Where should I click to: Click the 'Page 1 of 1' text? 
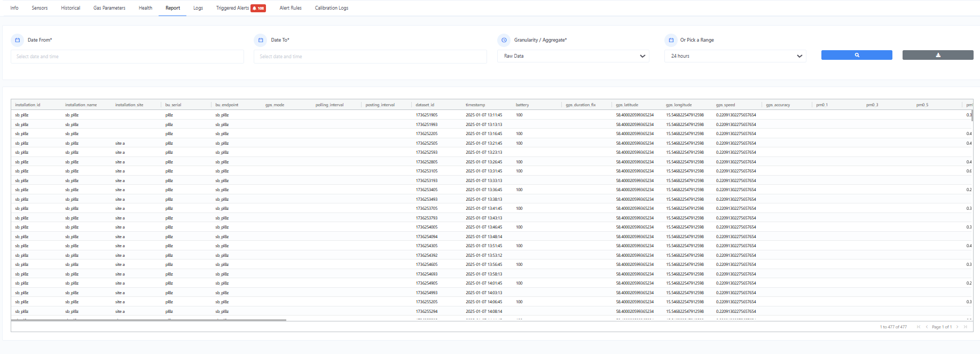click(x=942, y=327)
